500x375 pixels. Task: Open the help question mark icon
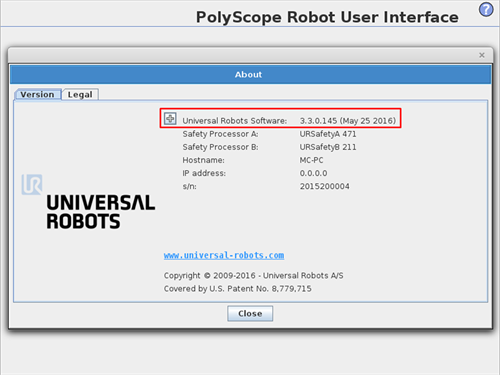486,10
